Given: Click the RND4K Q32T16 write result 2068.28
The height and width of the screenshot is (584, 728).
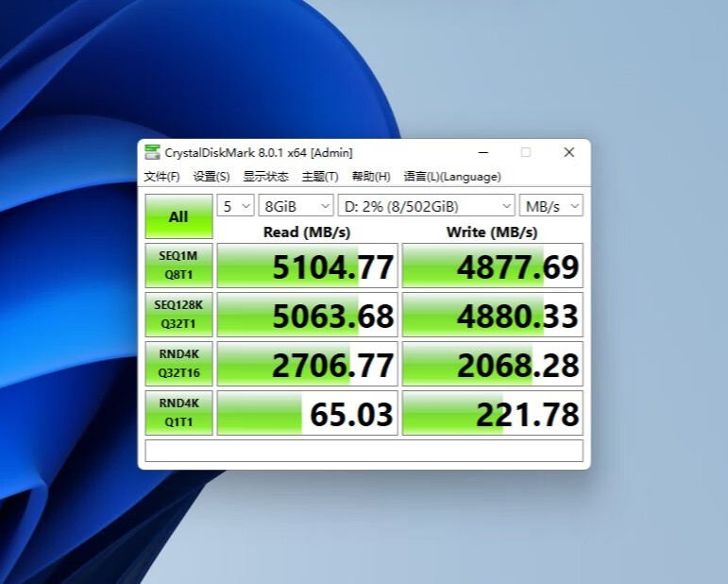Looking at the screenshot, I should [493, 364].
